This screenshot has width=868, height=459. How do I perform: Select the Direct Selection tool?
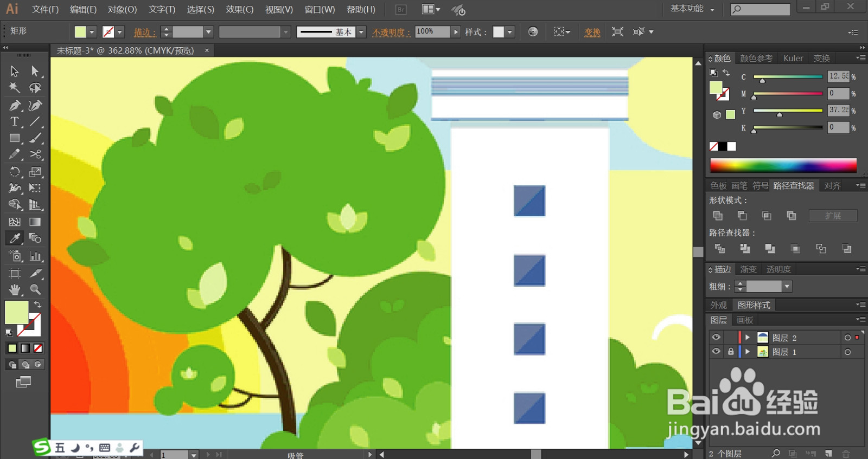35,71
